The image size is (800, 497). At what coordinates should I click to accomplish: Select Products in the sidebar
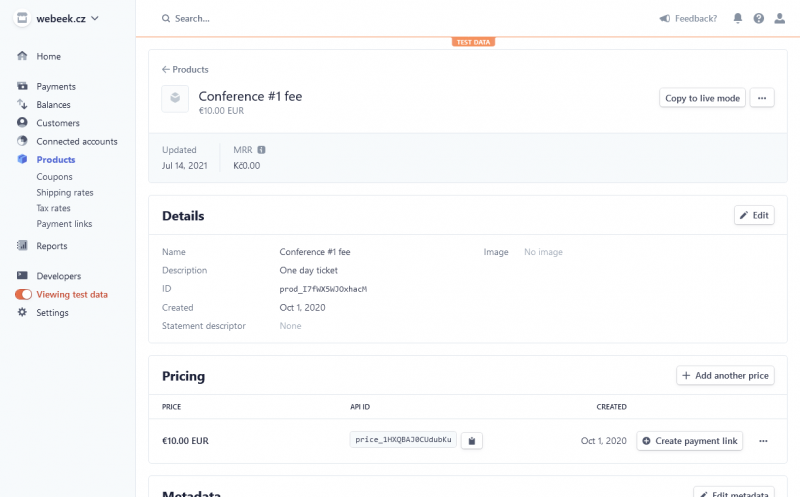(56, 160)
